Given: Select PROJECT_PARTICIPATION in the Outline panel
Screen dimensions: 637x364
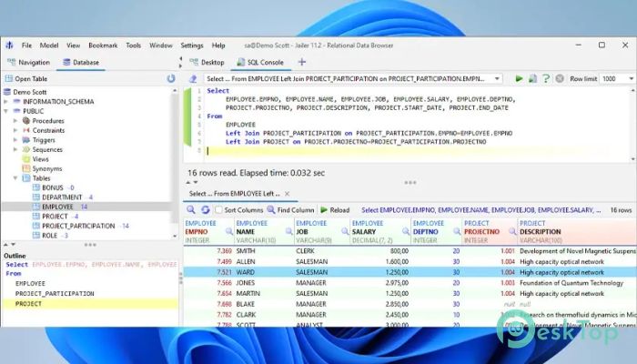Looking at the screenshot, I should coord(55,293).
